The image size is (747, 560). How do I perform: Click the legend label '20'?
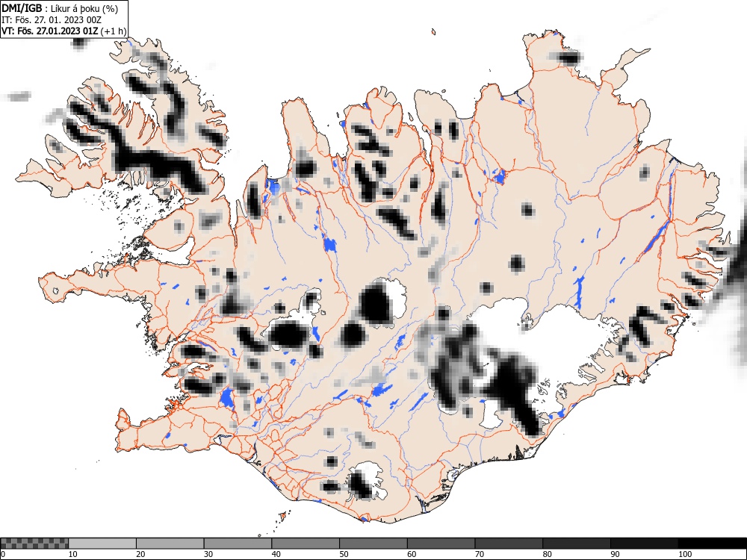click(140, 554)
